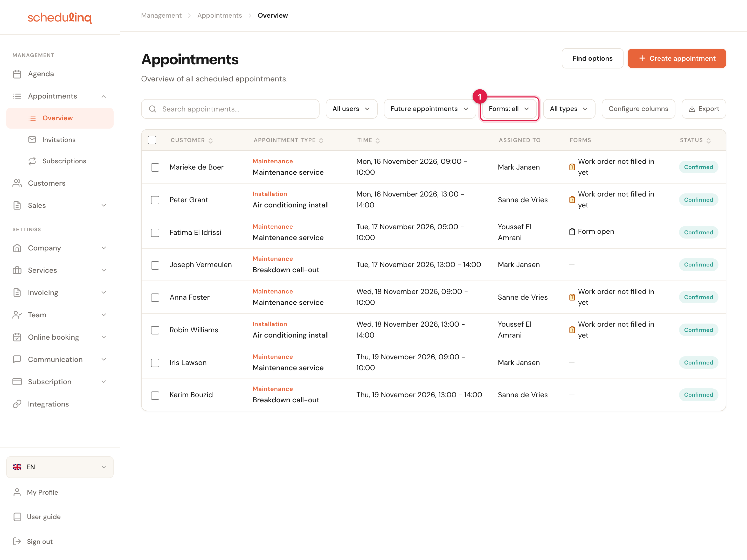747x560 pixels.
Task: Open the Forms: all dropdown
Action: click(x=509, y=109)
